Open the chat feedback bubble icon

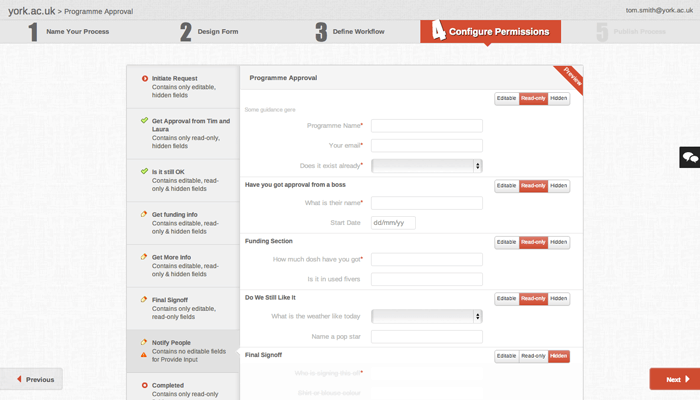[x=690, y=157]
